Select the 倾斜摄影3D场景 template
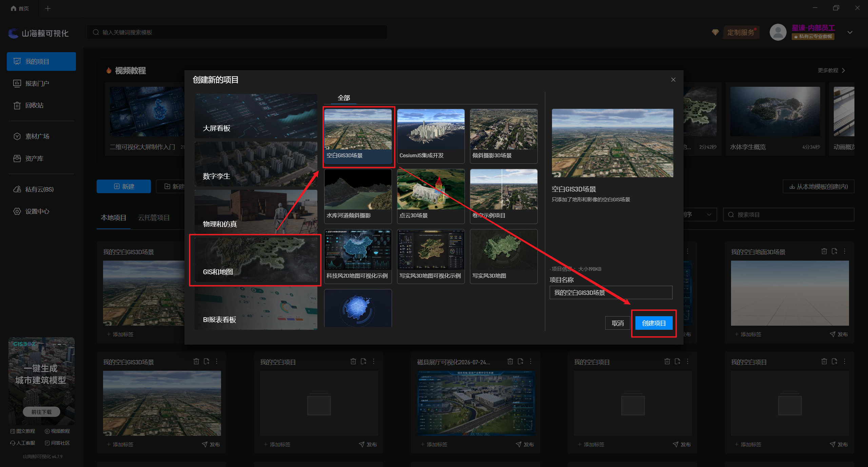 tap(504, 136)
